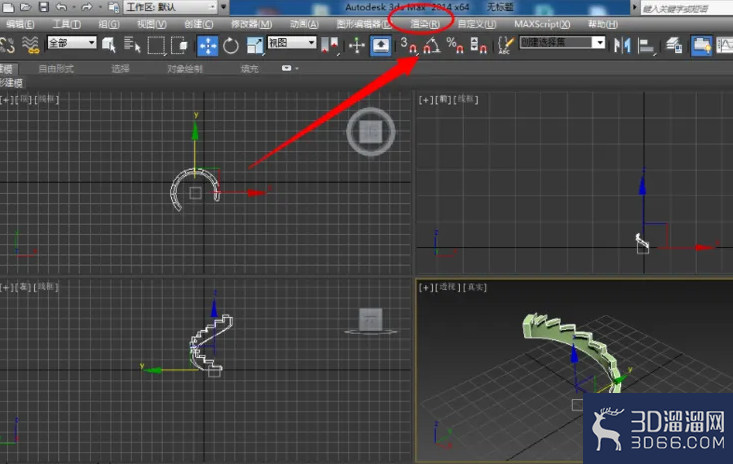Open the 编辑(E) menu
Image resolution: width=733 pixels, height=464 pixels.
point(20,24)
